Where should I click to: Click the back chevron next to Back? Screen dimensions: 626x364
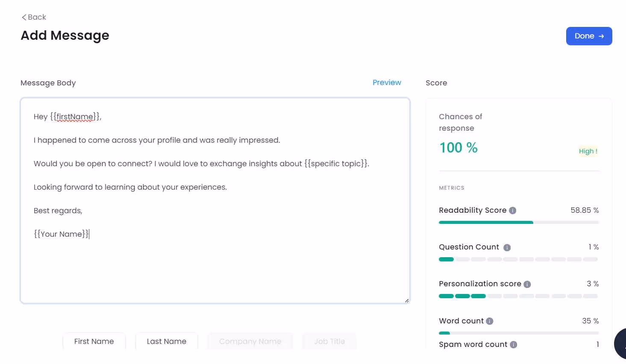[24, 17]
